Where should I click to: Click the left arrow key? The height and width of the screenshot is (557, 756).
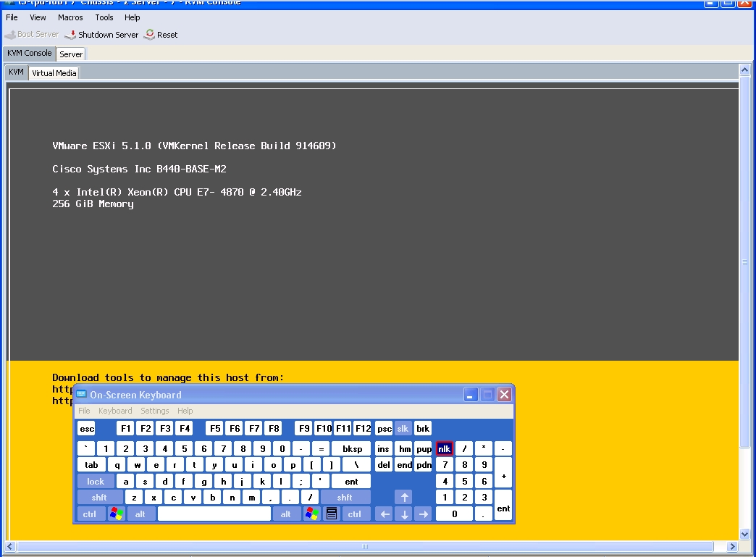coord(385,514)
